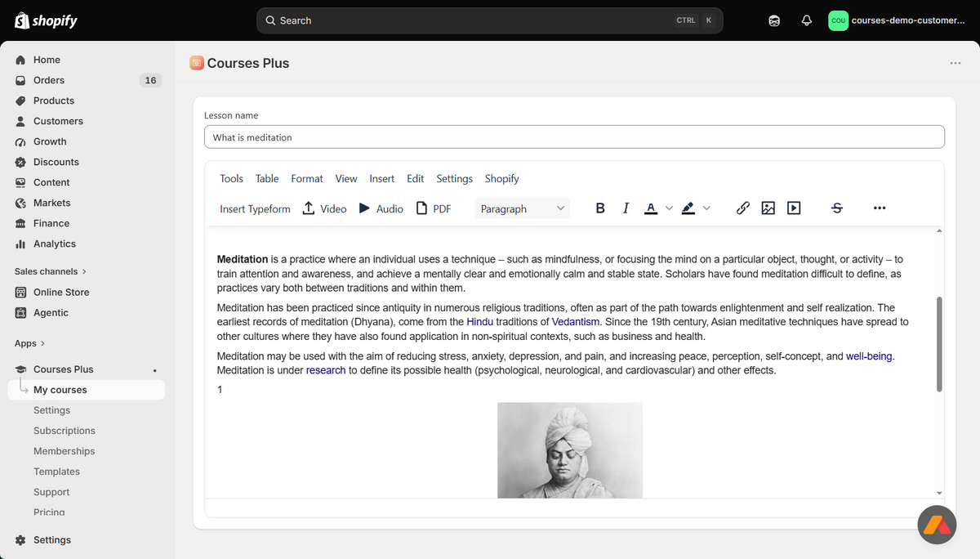Open the Tools editor menu

click(231, 178)
